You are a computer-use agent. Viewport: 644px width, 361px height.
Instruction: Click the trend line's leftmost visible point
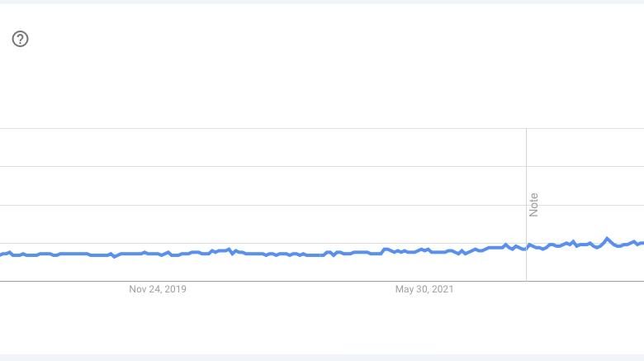[x=1, y=255]
